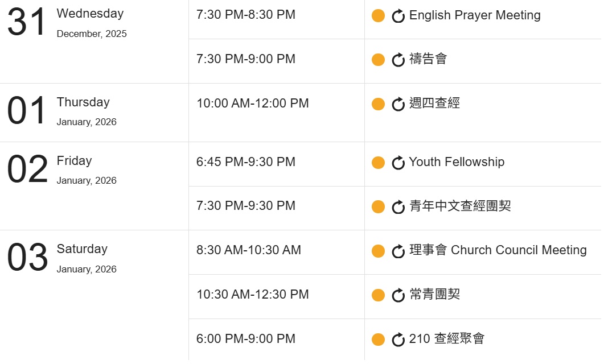The image size is (604, 364).
Task: Open the 禱告會 event
Action: (x=428, y=59)
